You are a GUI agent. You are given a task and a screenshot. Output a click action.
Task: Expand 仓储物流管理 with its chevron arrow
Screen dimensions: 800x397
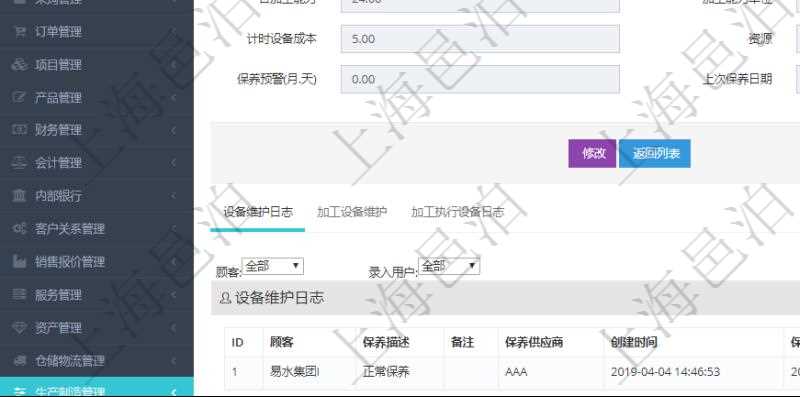click(x=173, y=361)
